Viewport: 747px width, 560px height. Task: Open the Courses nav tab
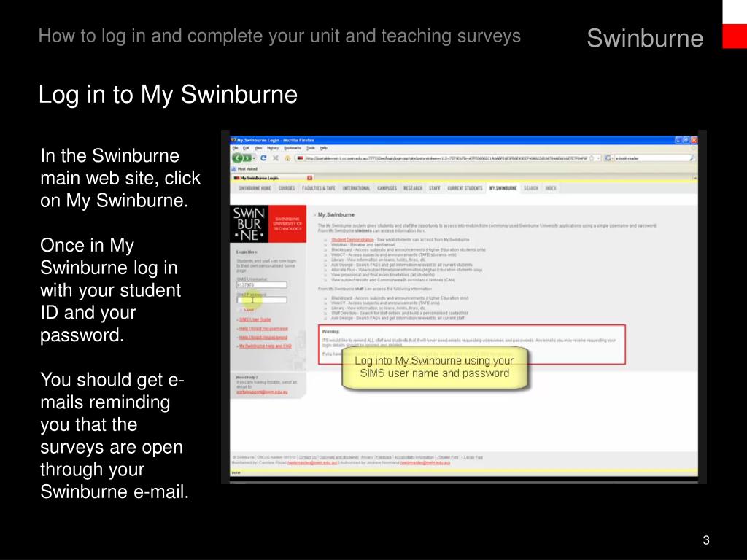pyautogui.click(x=286, y=188)
